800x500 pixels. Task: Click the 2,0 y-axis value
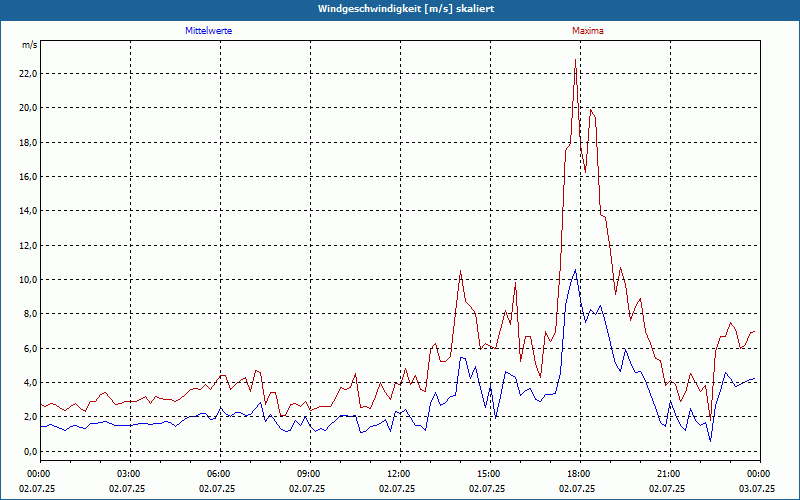click(30, 417)
